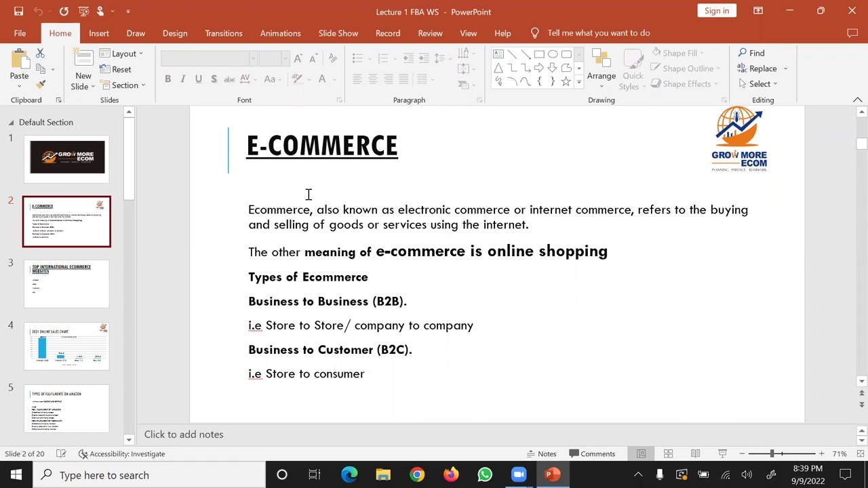Switch to the Transitions tab
Screen dimensions: 868x488
click(224, 33)
